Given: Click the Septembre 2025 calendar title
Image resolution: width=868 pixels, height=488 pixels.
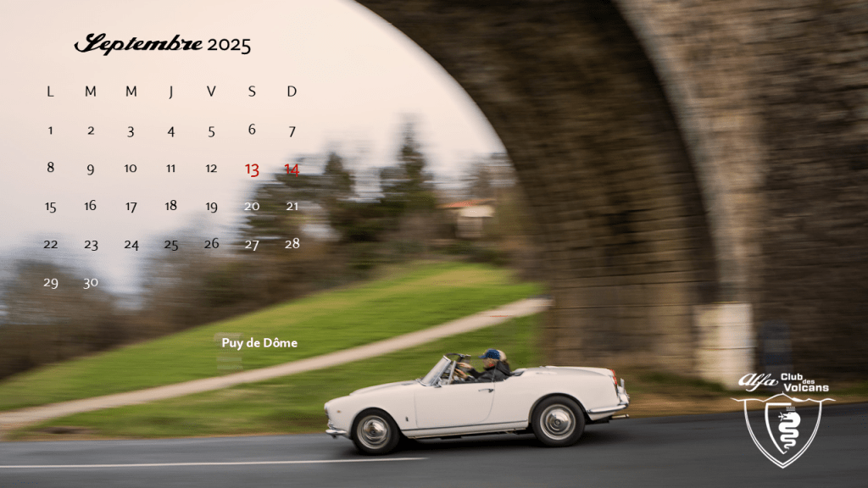Looking at the screenshot, I should (163, 44).
